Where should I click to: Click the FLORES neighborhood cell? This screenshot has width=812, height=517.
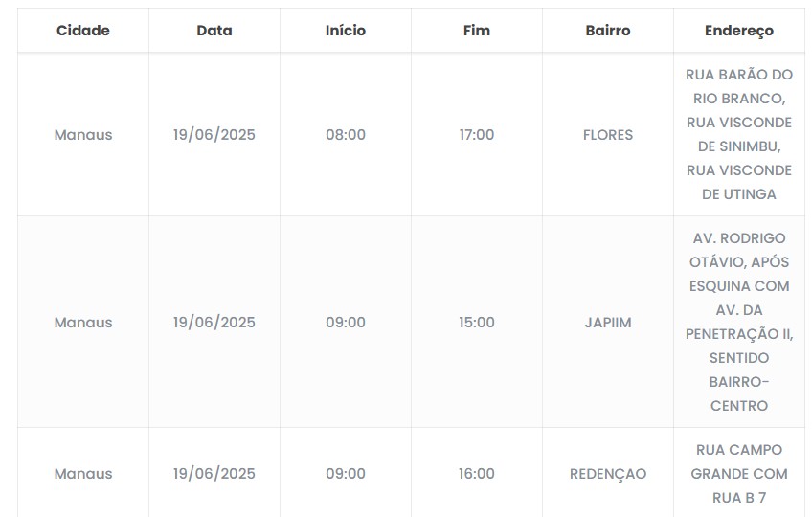pyautogui.click(x=608, y=135)
